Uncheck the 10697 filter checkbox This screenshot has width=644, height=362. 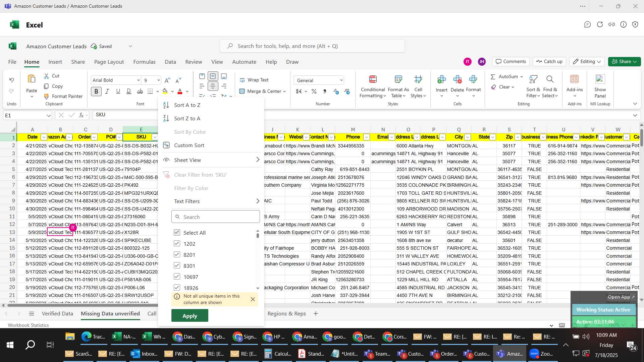pos(177,277)
